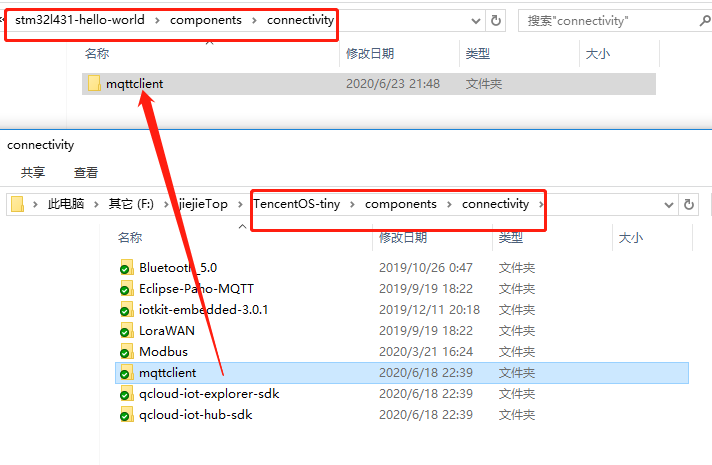Click the connectivity title of lower window
The width and height of the screenshot is (712, 465).
[x=40, y=145]
